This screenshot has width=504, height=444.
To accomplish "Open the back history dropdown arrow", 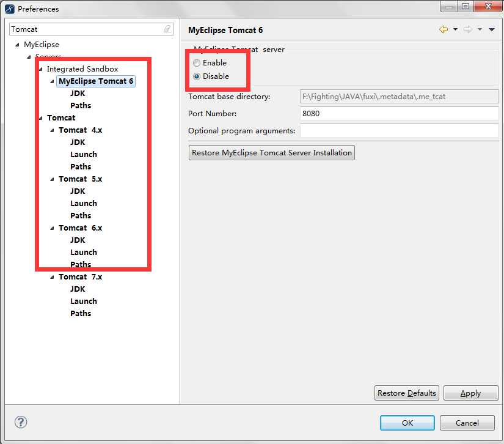I will pos(456,29).
